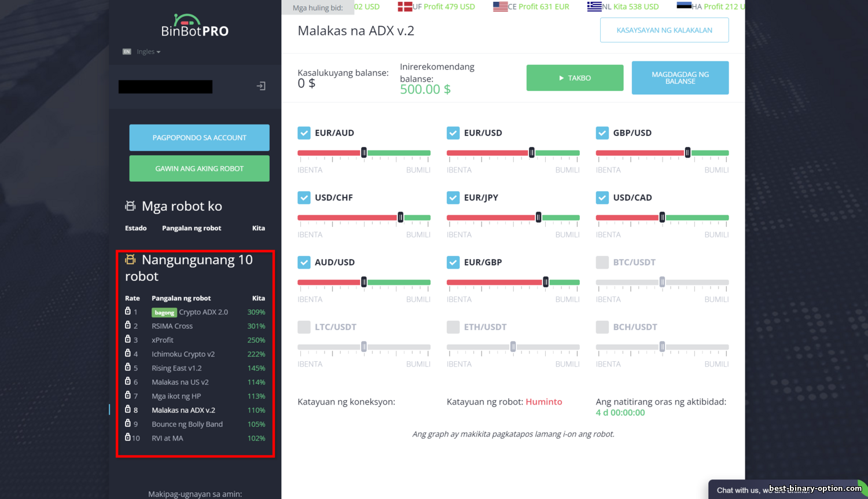Click lock icon of Bounce ng Bolly Band row
Viewport: 868px width, 499px height.
tap(128, 423)
